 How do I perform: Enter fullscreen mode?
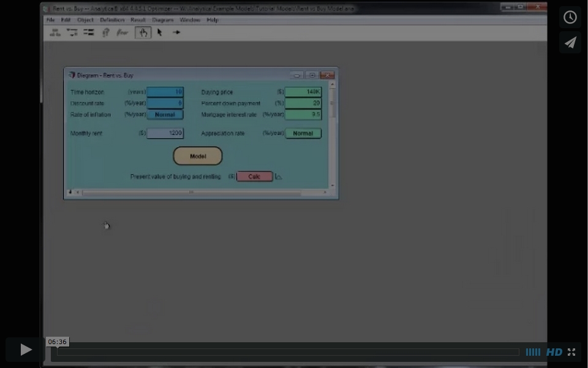pyautogui.click(x=571, y=352)
